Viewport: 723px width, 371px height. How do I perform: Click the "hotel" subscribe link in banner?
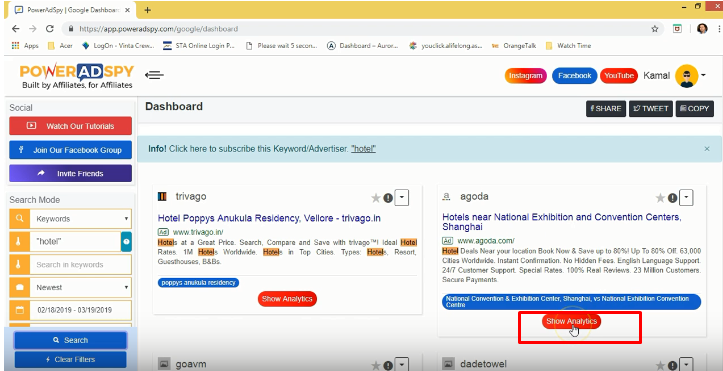(363, 149)
